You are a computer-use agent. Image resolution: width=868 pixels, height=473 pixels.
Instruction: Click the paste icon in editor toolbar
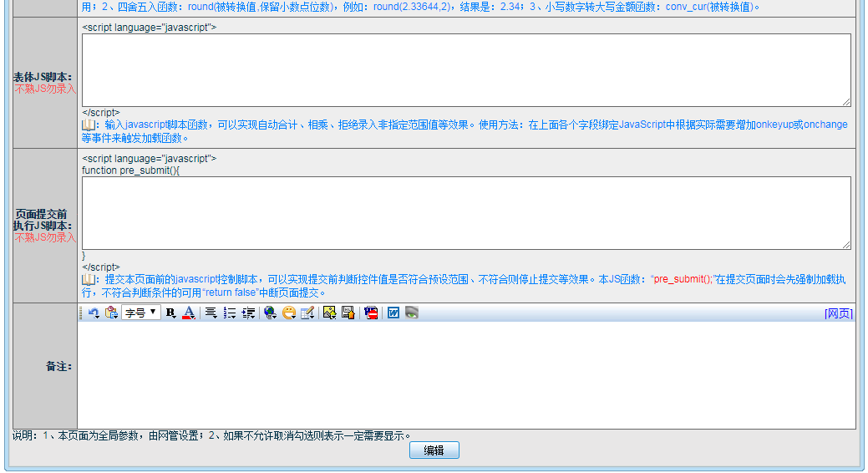111,313
